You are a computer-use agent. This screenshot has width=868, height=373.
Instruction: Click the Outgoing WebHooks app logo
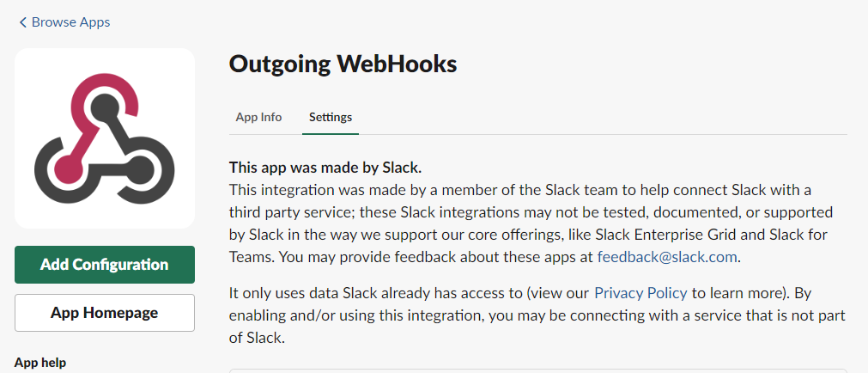coord(105,138)
